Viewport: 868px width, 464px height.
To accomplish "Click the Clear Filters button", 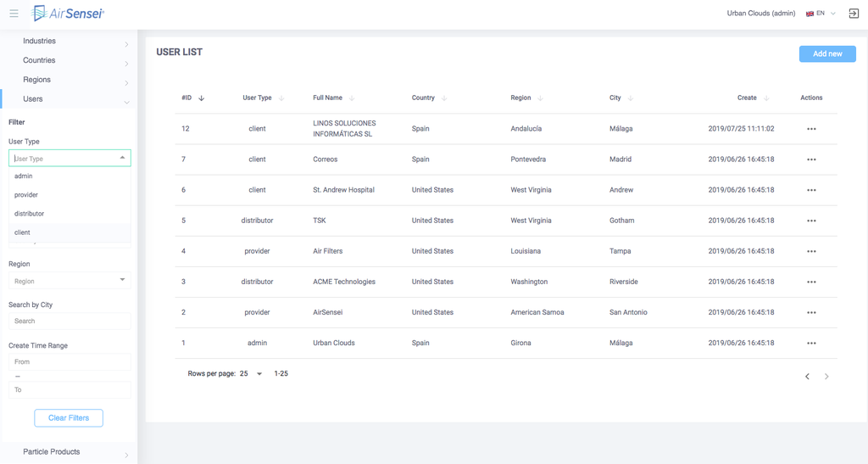I will [69, 418].
